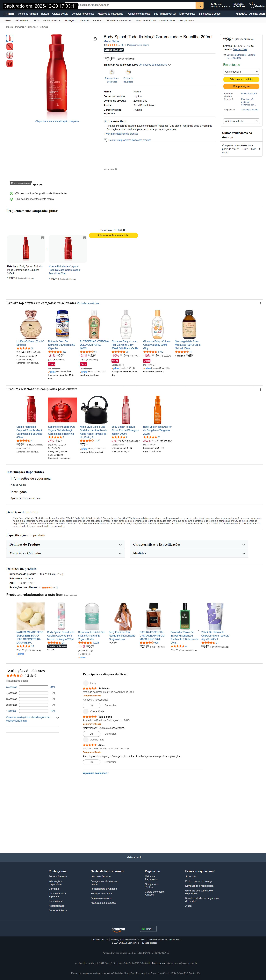Select the Perfumes subcategory tab

(85, 21)
